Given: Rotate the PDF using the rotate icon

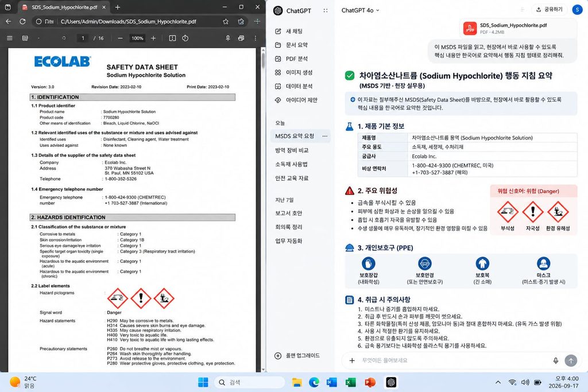Looking at the screenshot, I should (185, 38).
